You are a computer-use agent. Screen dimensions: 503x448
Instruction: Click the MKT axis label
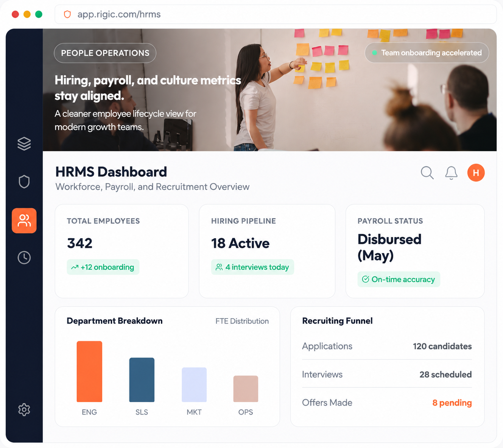(194, 412)
